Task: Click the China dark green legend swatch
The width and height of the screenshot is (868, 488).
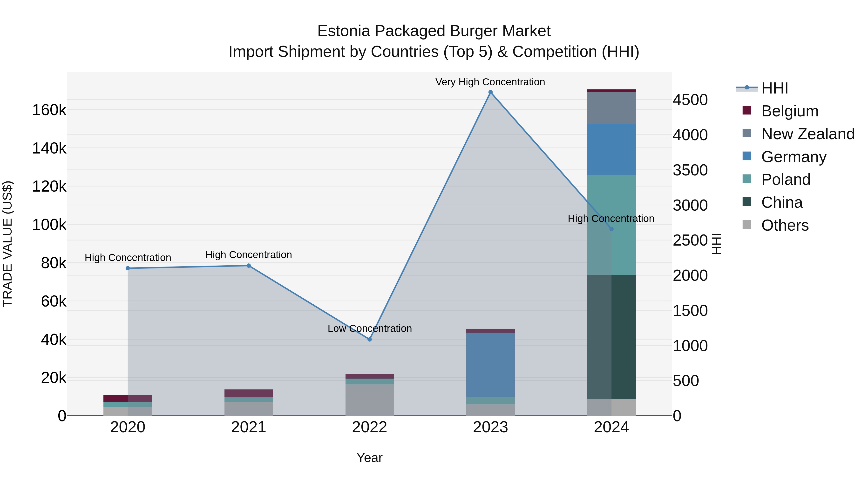Action: (747, 201)
